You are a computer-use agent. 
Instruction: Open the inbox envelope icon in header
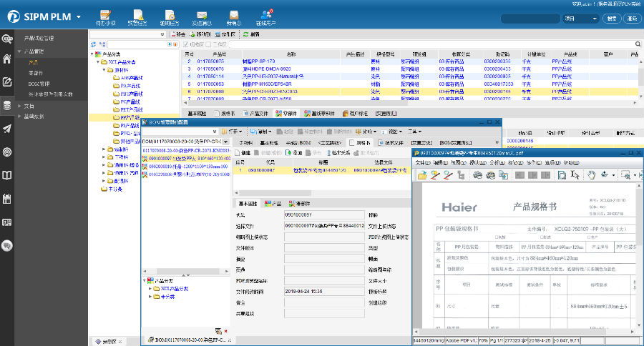pyautogui.click(x=233, y=16)
